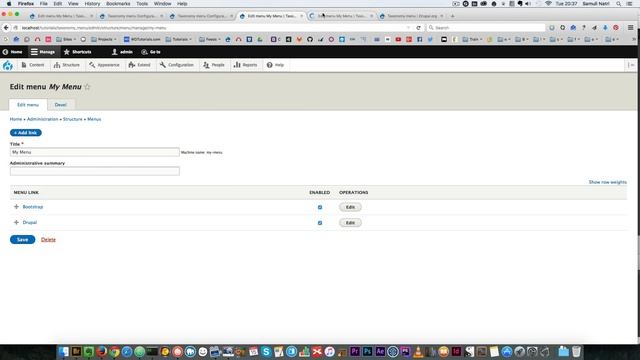Open Firefox from the dock
Image resolution: width=640 pixels, height=360 pixels.
(x=102, y=351)
